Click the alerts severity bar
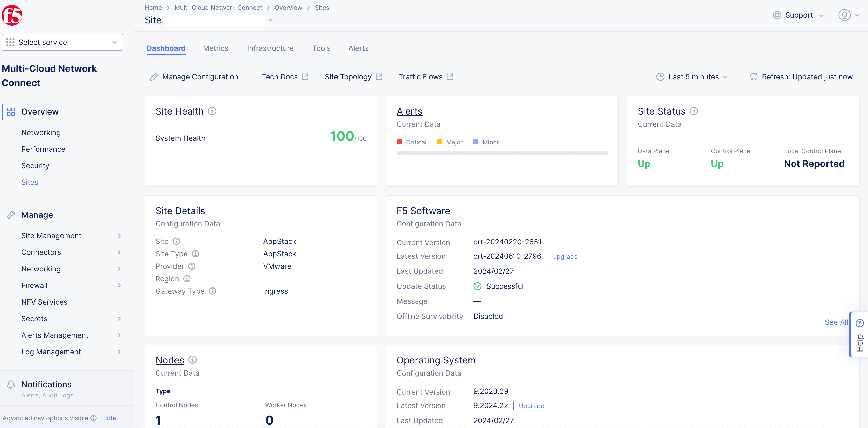 tap(502, 153)
